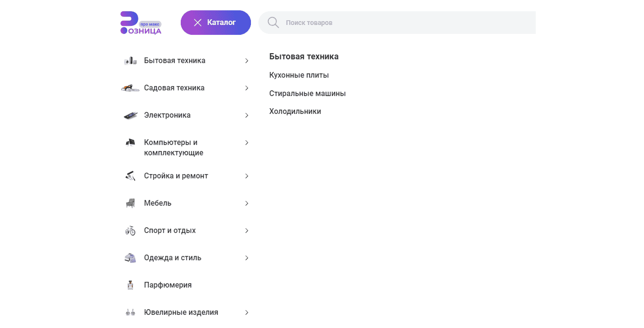
Task: Focus the Поиск товаров search field
Action: tap(397, 23)
